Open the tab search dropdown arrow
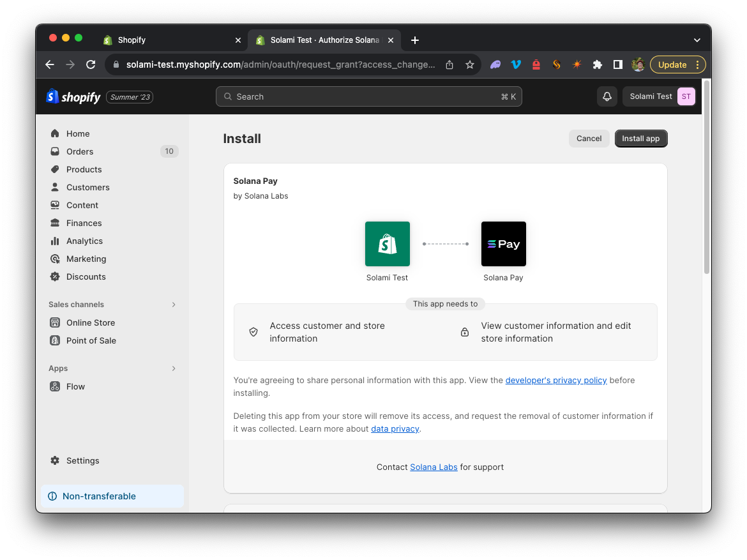Screen dimensions: 747x560 coord(697,40)
